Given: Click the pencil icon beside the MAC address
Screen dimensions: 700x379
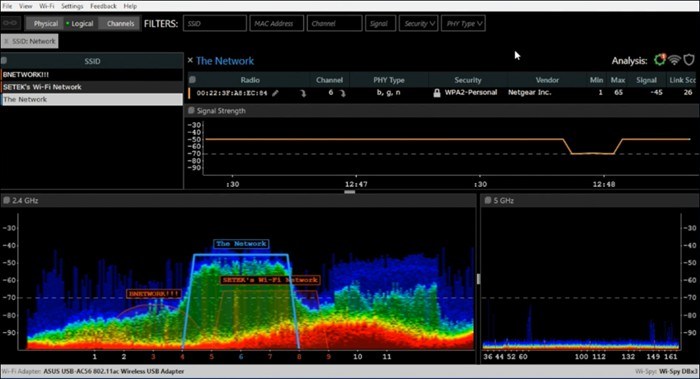Looking at the screenshot, I should [275, 93].
